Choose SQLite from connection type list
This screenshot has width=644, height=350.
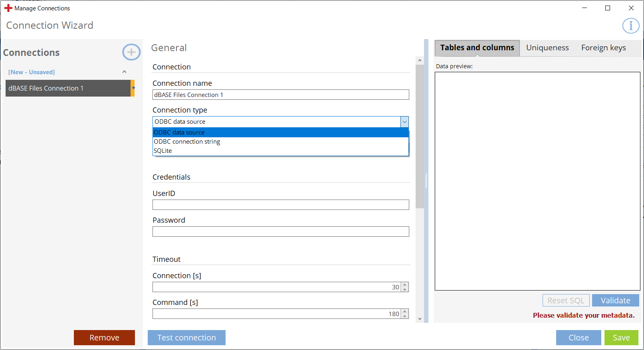pyautogui.click(x=163, y=151)
